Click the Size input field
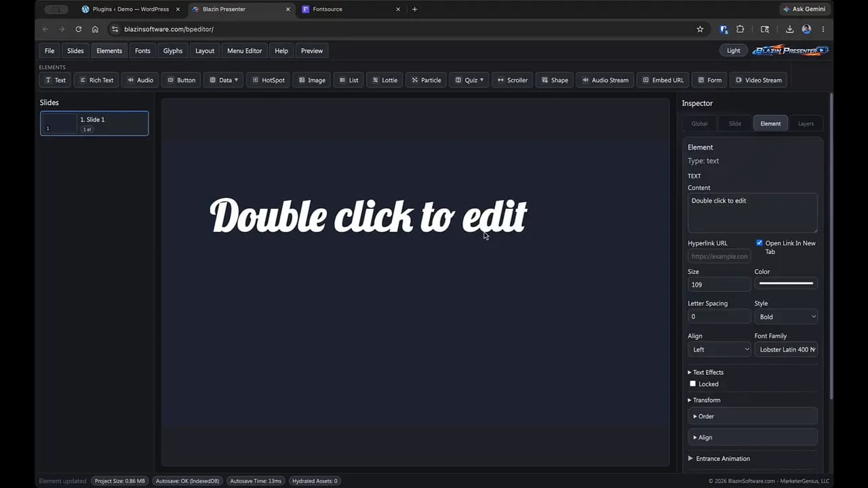Image resolution: width=868 pixels, height=488 pixels. point(719,285)
